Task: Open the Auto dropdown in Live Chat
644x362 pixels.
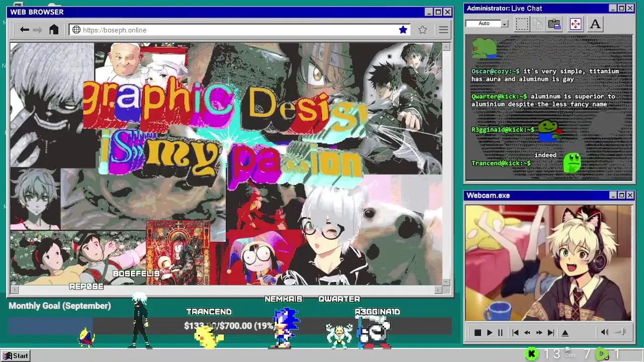Action: [x=505, y=24]
